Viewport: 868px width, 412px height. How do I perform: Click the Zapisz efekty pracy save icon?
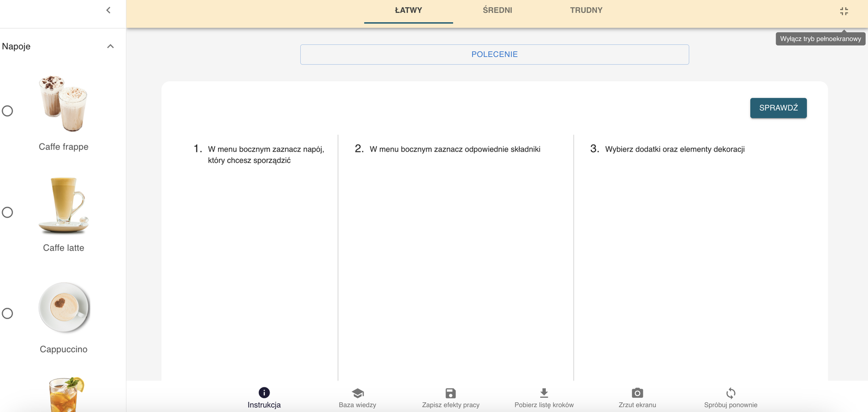[x=451, y=392]
